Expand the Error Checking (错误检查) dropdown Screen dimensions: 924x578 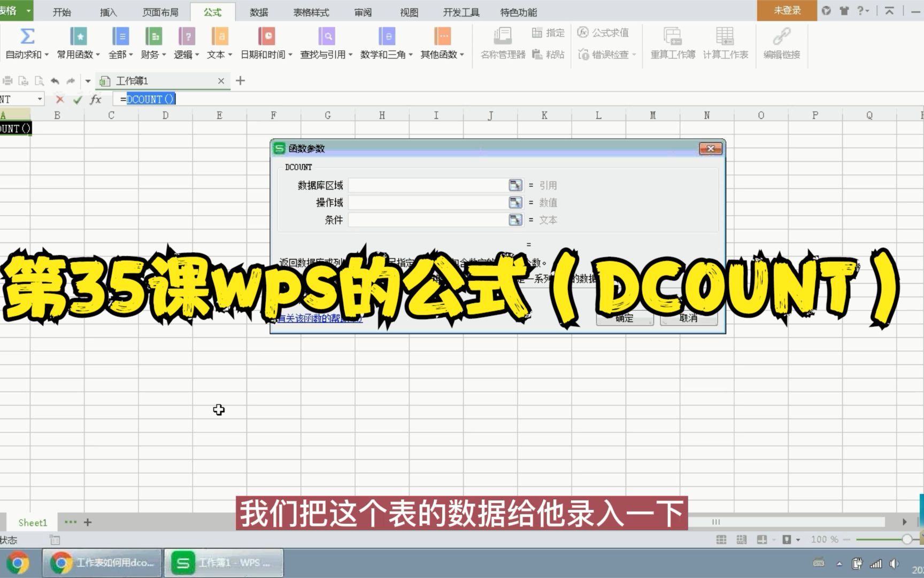click(634, 55)
